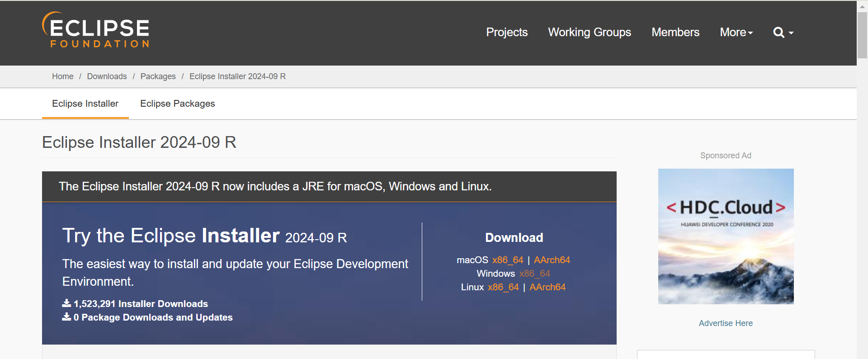Download Linux x86_64 installer

(504, 287)
